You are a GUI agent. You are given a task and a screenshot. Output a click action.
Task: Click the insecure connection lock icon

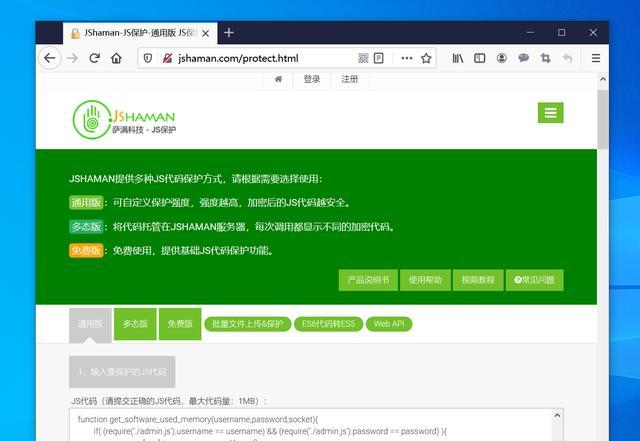point(167,58)
